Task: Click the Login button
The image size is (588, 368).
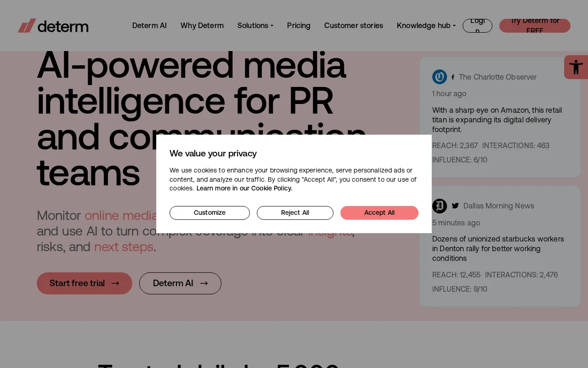Action: [477, 26]
